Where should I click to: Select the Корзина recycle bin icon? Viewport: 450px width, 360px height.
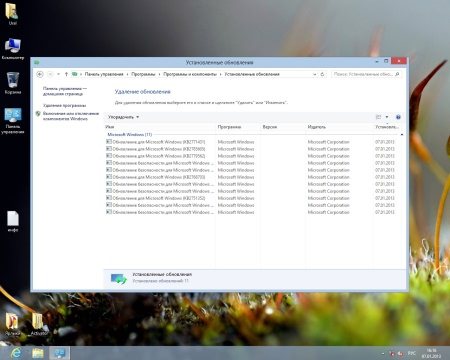pos(13,83)
